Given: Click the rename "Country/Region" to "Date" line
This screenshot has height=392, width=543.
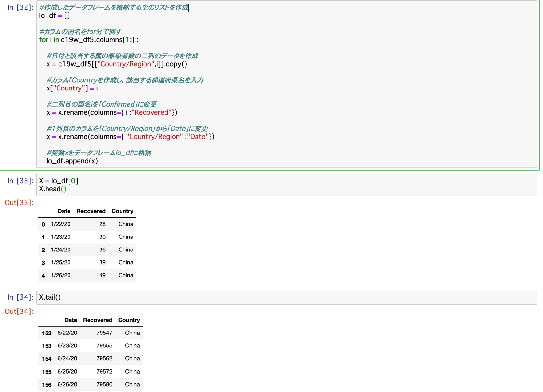Looking at the screenshot, I should tap(131, 137).
